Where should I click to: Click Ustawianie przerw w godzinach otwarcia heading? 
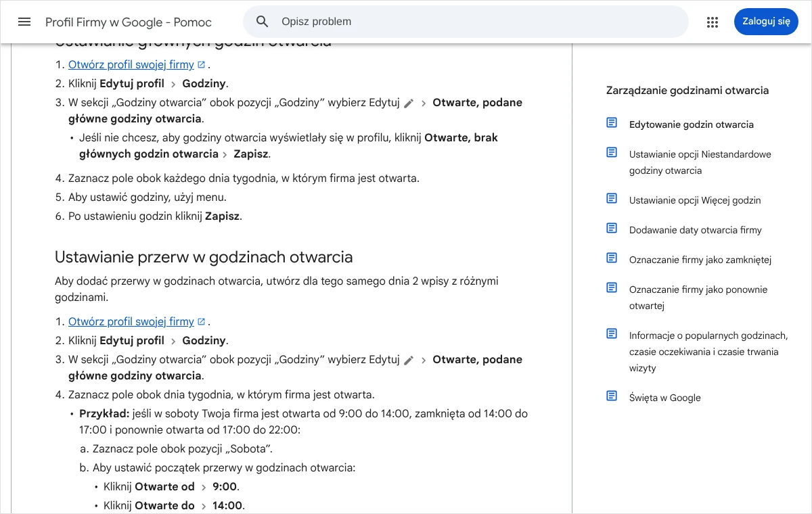pos(204,257)
